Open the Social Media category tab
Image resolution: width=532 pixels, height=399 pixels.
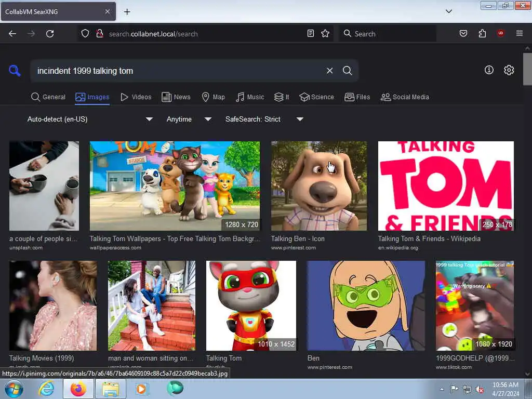[x=405, y=97]
